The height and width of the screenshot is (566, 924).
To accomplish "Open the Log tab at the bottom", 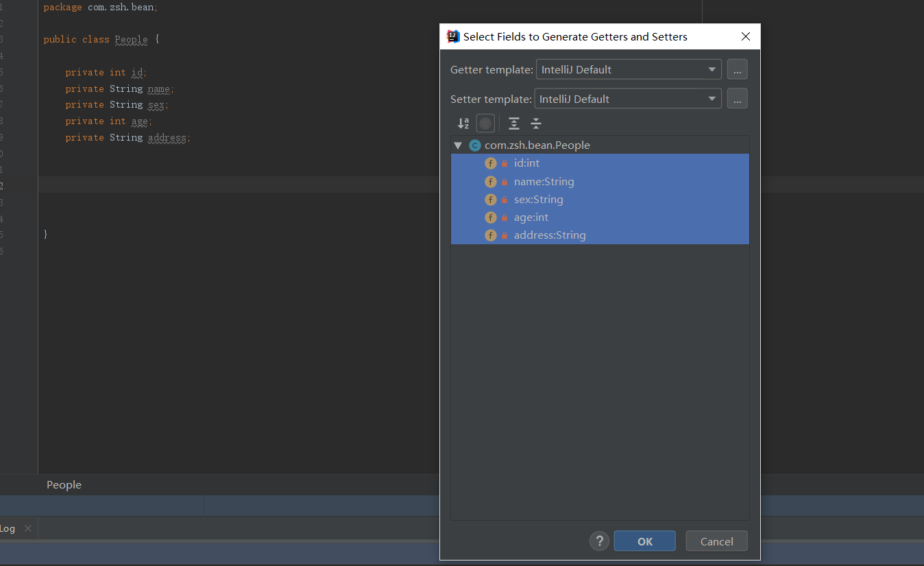I will click(x=8, y=528).
